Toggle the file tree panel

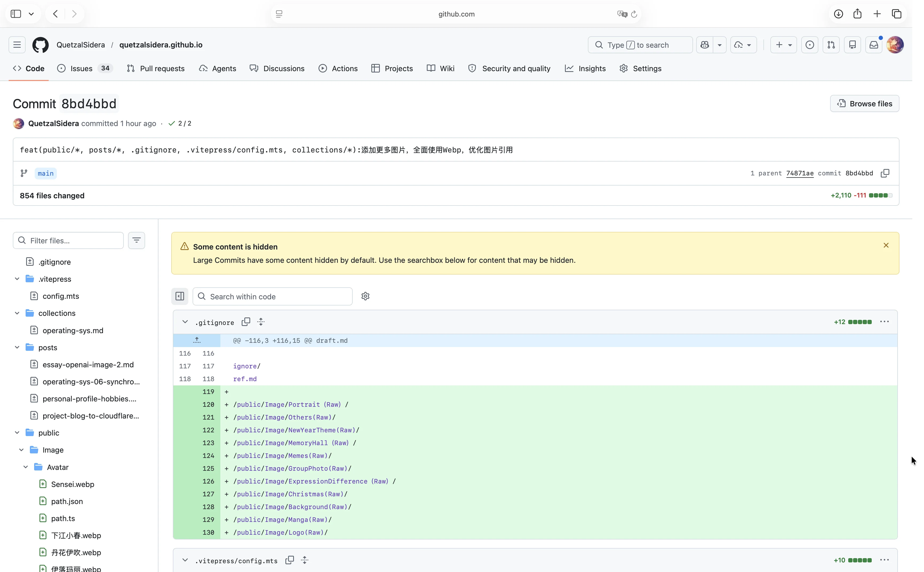180,296
